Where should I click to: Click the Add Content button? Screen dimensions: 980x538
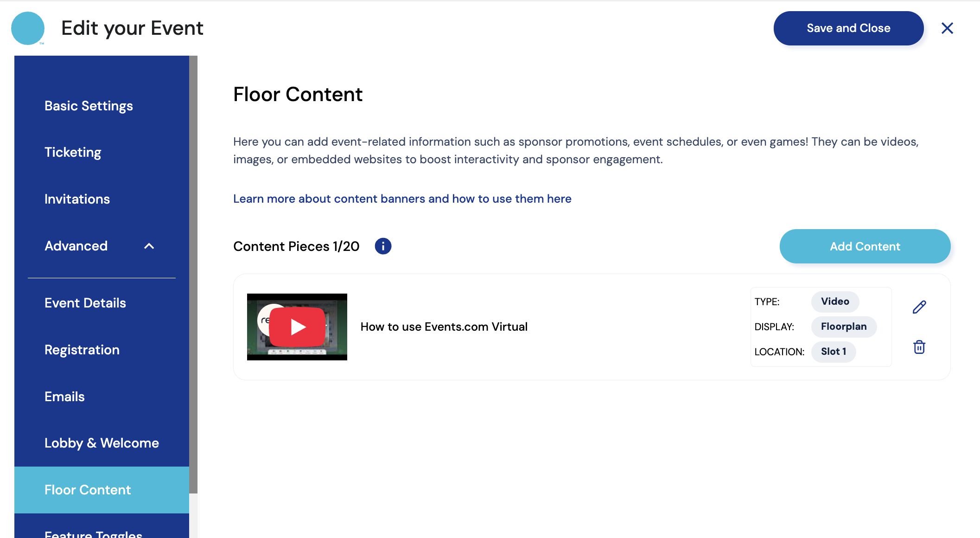[865, 246]
